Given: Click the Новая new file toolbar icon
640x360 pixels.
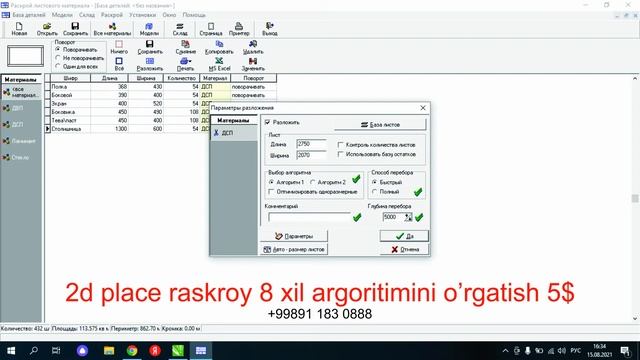Looking at the screenshot, I should pyautogui.click(x=19, y=29).
